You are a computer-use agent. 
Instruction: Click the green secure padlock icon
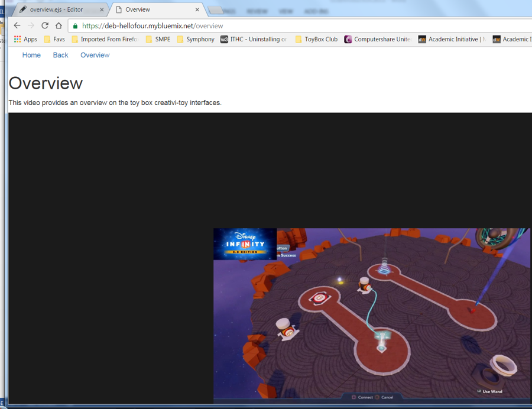(75, 26)
